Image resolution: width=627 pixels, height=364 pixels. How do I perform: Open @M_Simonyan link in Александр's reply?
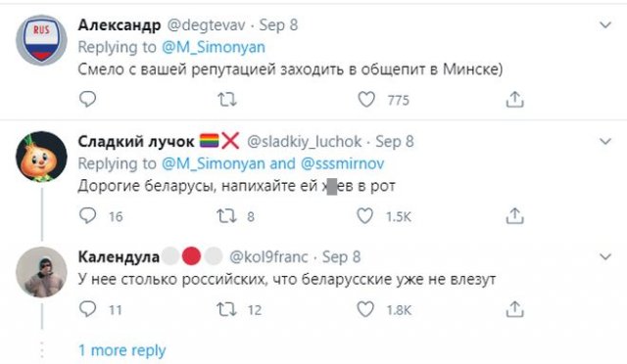click(x=214, y=47)
